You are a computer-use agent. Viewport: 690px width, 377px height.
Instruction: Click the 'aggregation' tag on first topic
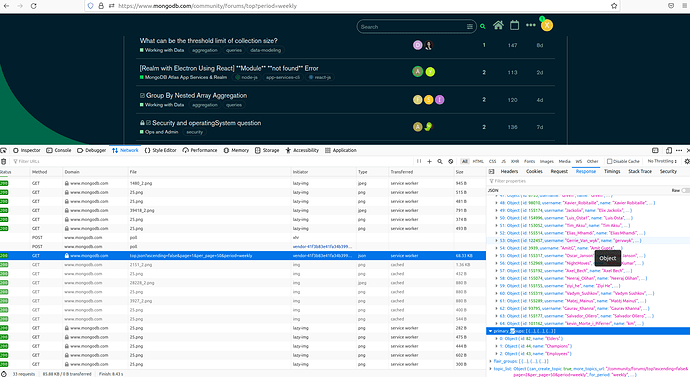205,50
